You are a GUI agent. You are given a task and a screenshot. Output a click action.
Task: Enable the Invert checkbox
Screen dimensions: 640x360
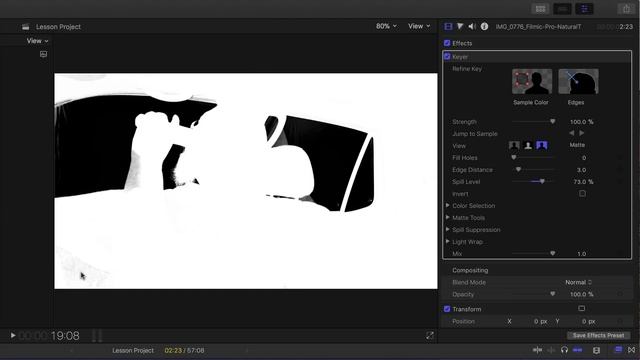pos(582,193)
